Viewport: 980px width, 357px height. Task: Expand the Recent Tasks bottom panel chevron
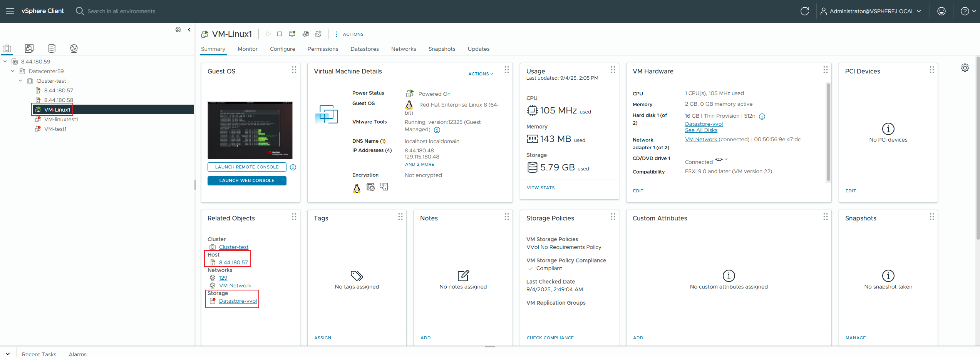pyautogui.click(x=8, y=354)
